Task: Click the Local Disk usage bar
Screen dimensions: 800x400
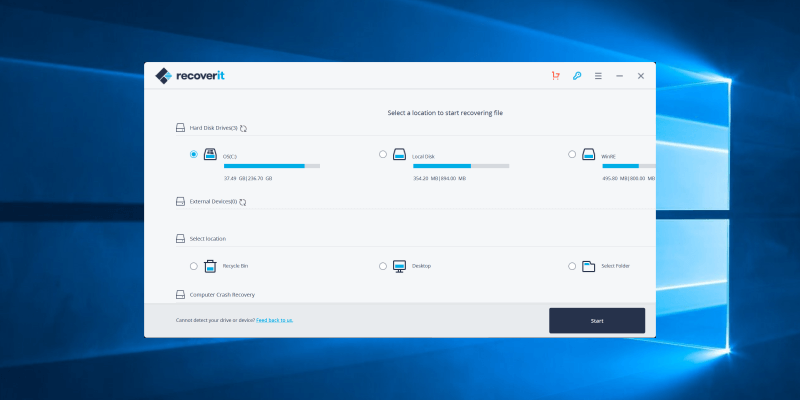Action: click(461, 166)
